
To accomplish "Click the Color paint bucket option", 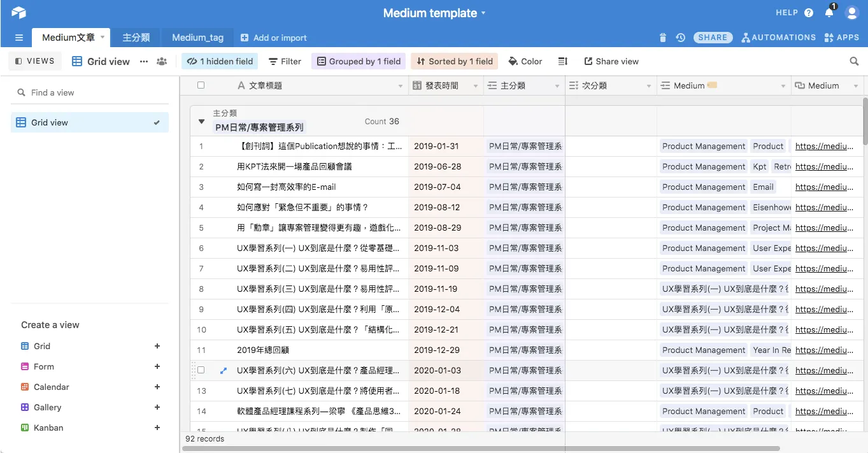I will (525, 61).
